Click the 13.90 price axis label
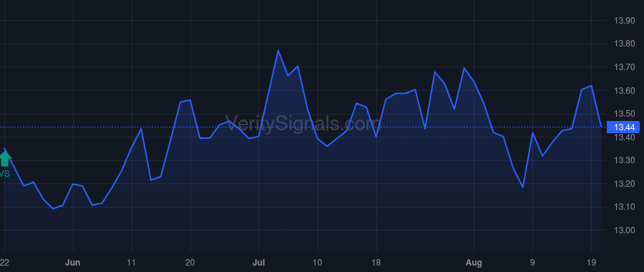Image resolution: width=644 pixels, height=272 pixels. point(624,21)
